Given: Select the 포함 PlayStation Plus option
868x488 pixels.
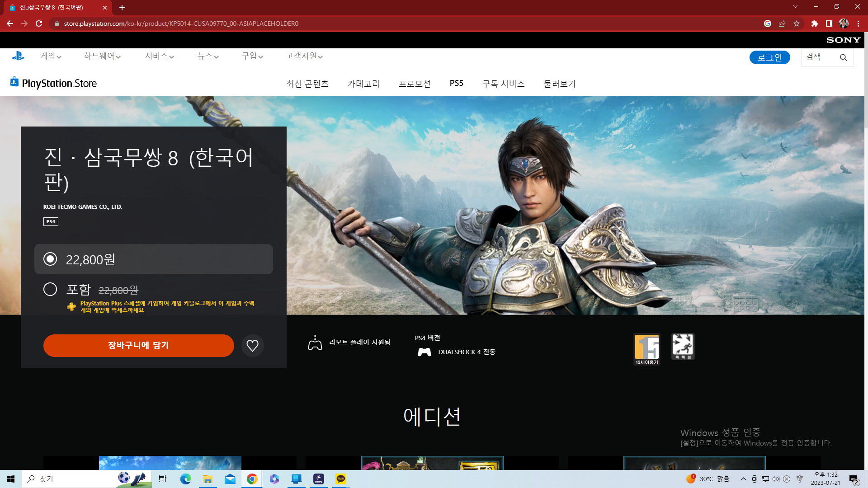Looking at the screenshot, I should tap(50, 289).
